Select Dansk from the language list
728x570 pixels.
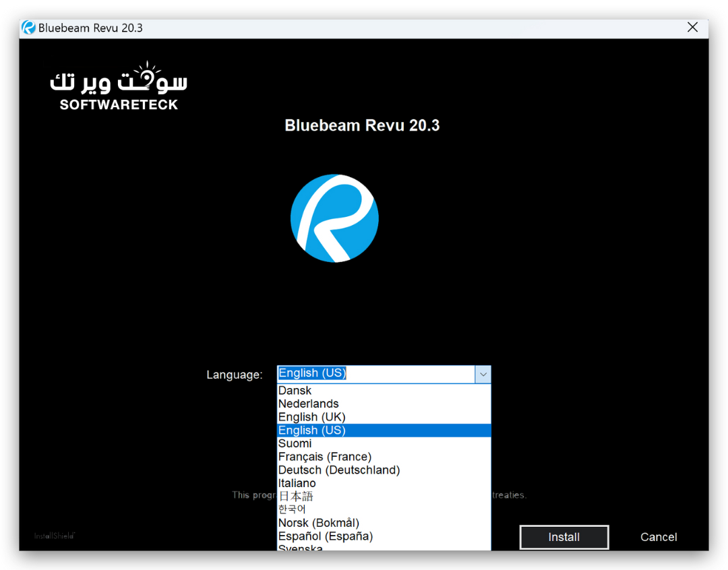click(x=295, y=391)
